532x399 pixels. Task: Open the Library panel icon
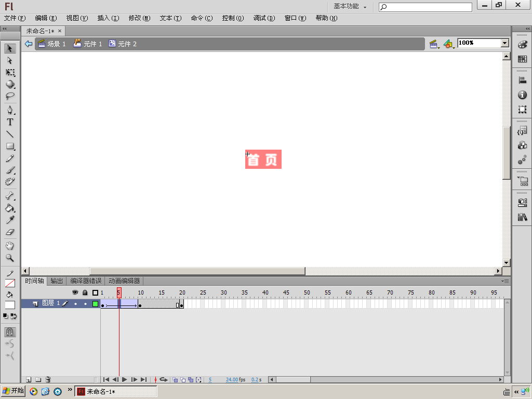tap(522, 217)
